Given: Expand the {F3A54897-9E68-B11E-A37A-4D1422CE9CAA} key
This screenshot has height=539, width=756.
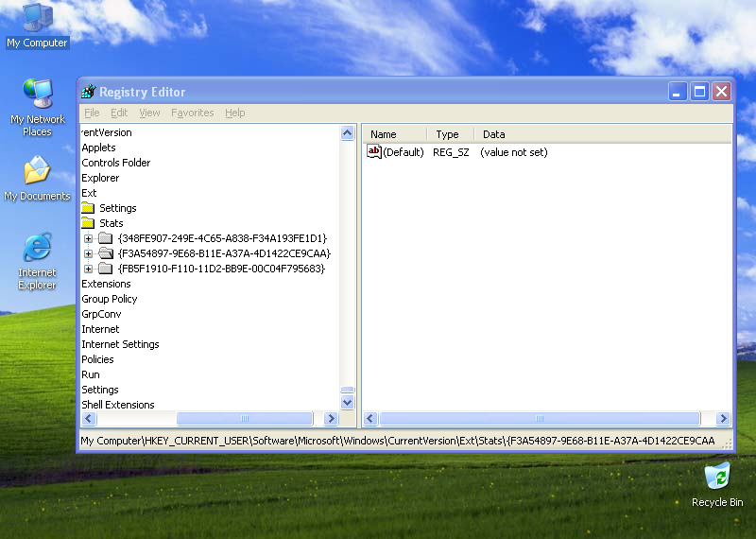Looking at the screenshot, I should (88, 253).
